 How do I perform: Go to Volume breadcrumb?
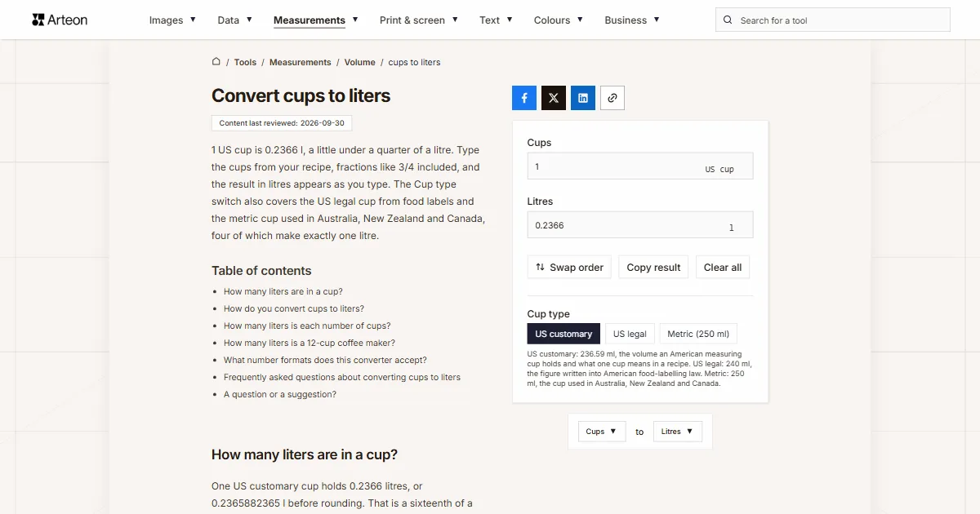pos(360,62)
